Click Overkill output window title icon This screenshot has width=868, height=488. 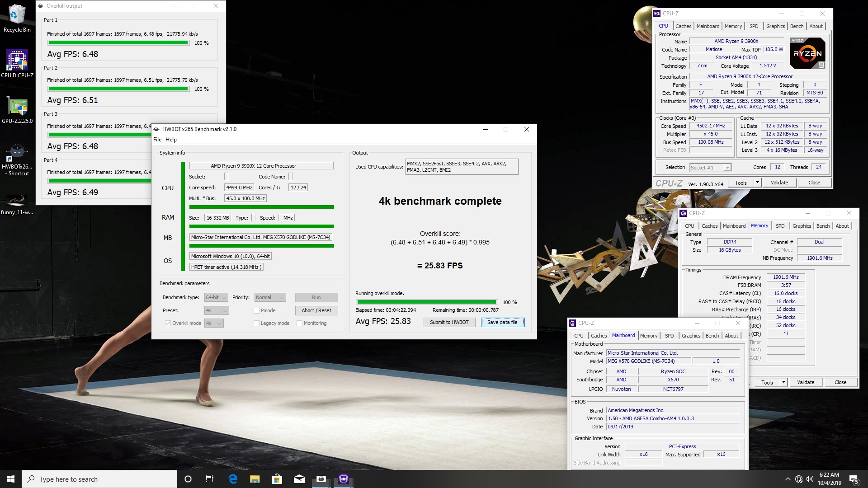[x=41, y=6]
